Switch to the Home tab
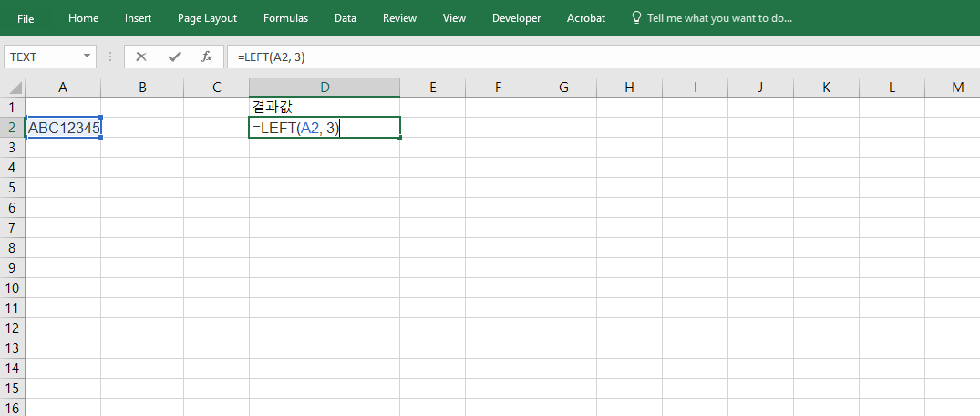 (83, 18)
